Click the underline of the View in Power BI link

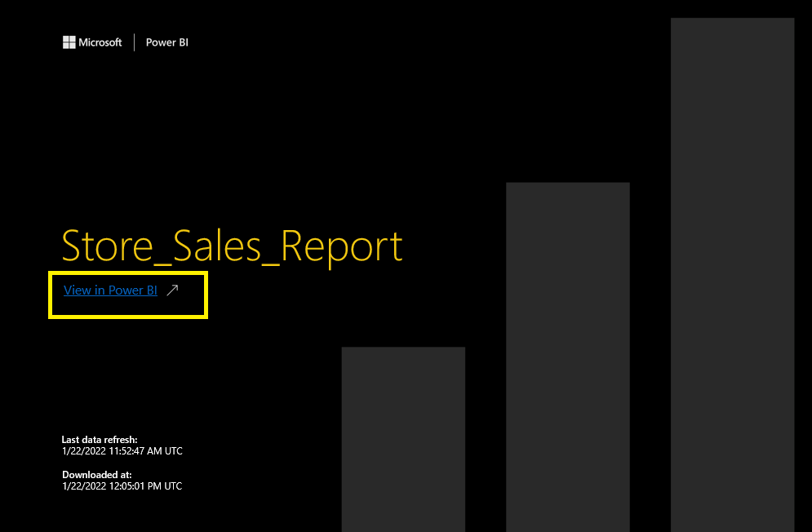coord(109,296)
